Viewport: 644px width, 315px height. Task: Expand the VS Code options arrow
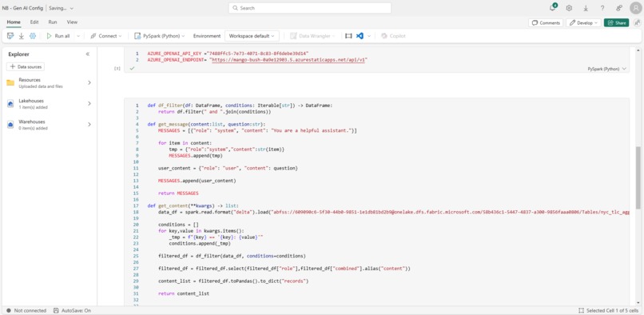(x=369, y=36)
